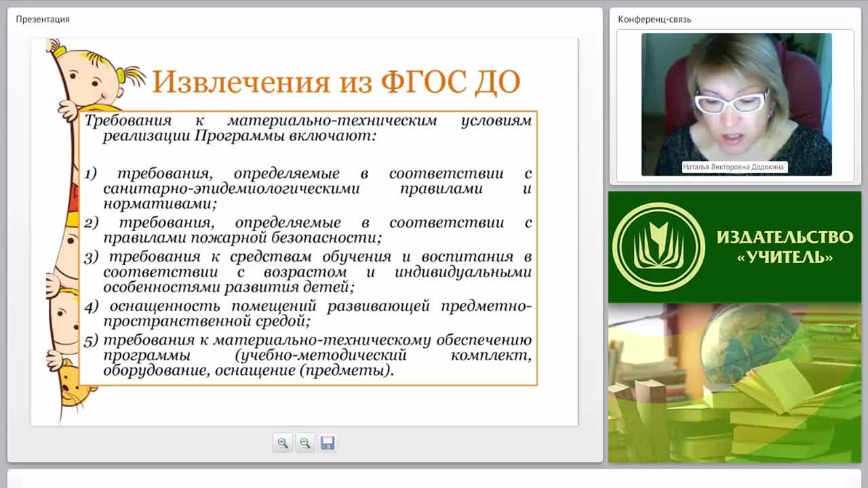The image size is (868, 488).
Task: Click the text 'пространственной средой'
Action: click(x=207, y=321)
